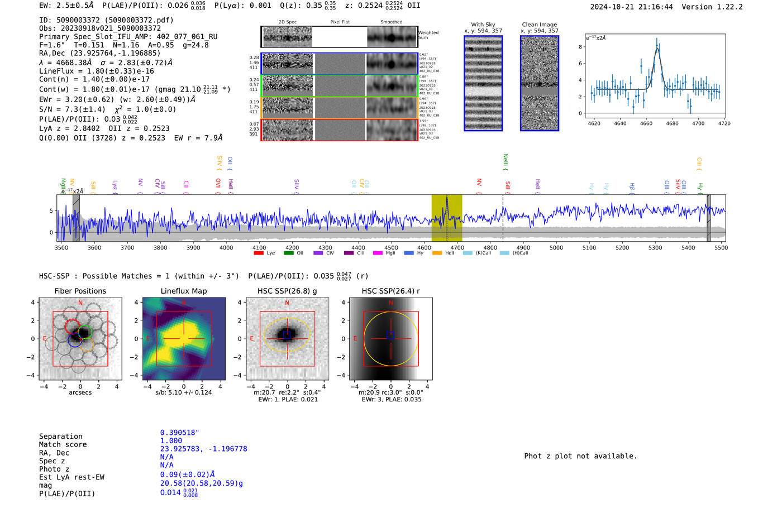Click the Gaussian fit peak in line plot
782x532 pixels.
657,49
